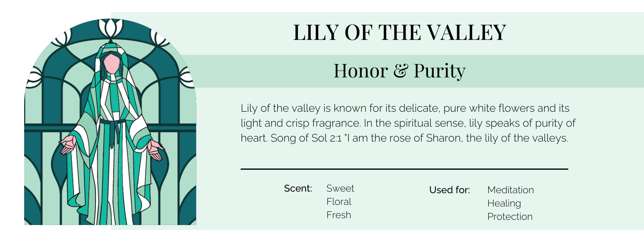Click the black horizontal divider line

[x=404, y=169]
